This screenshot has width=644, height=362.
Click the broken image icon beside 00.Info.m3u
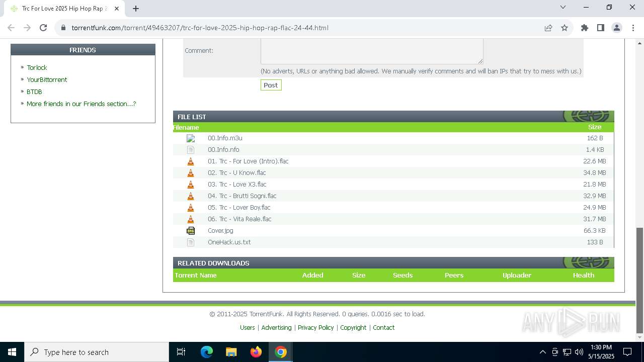pyautogui.click(x=191, y=138)
